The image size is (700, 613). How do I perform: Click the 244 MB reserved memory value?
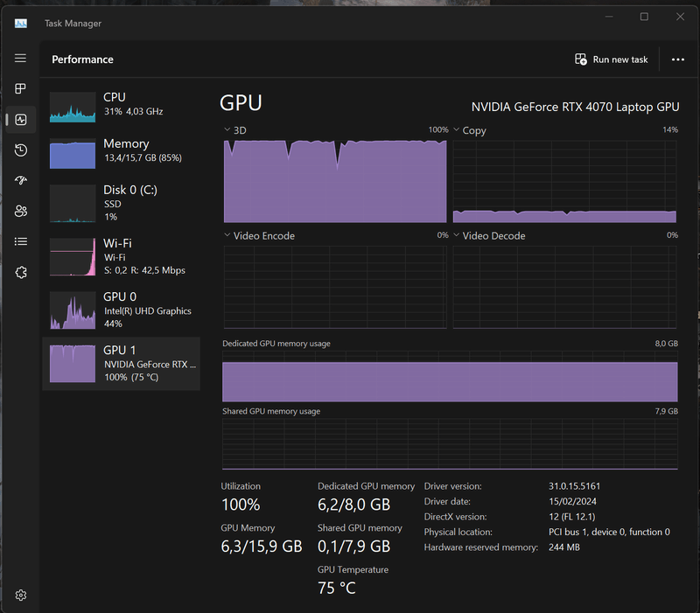tap(564, 547)
